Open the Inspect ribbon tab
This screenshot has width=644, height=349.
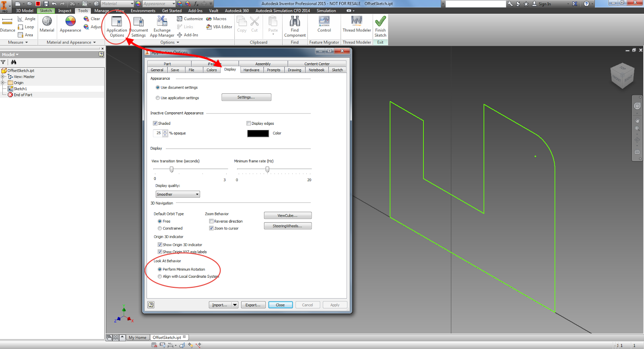pos(64,11)
